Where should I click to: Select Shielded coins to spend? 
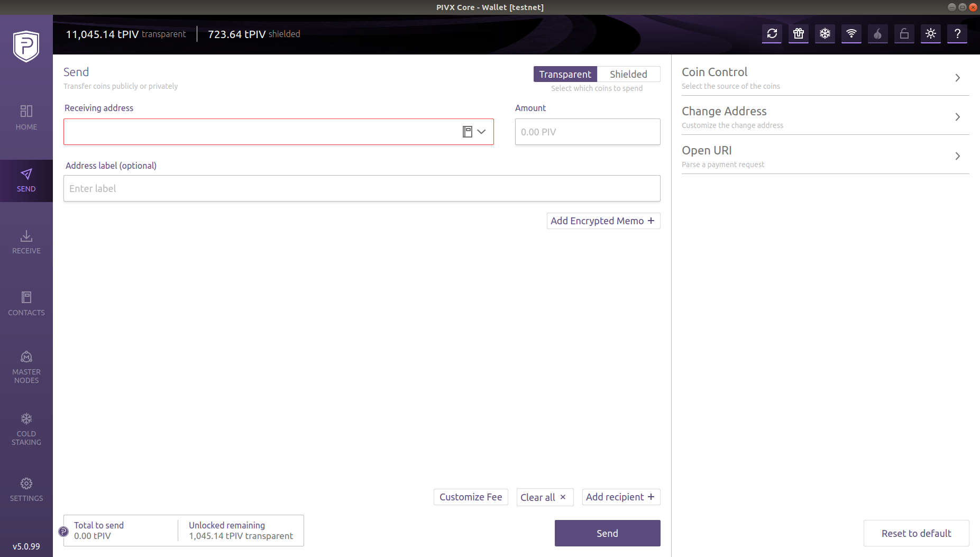[x=628, y=74]
